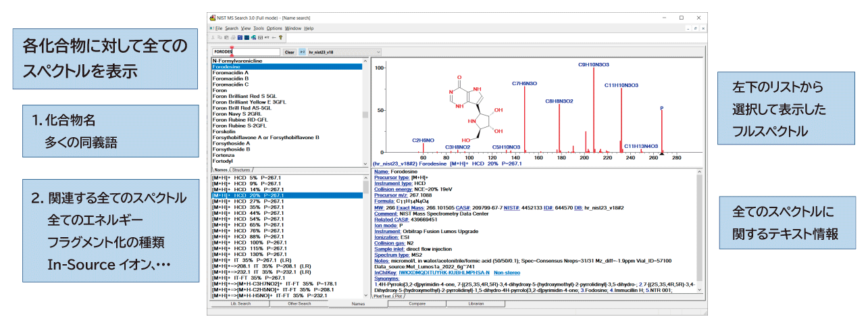Click the a-z sort button beside Clear
Image resolution: width=868 pixels, height=325 pixels.
302,52
